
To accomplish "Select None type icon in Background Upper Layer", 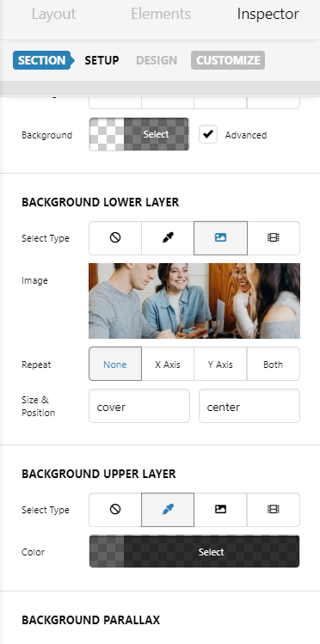I will (115, 510).
